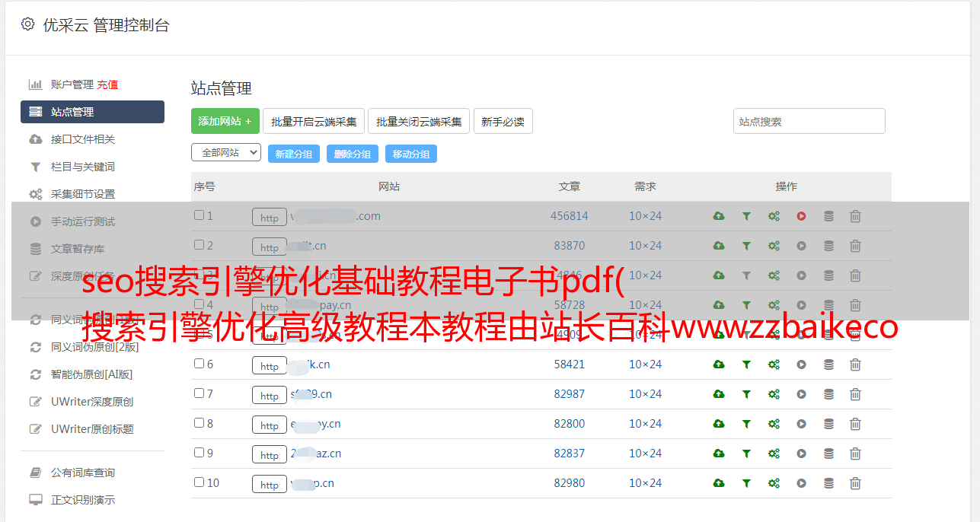The image size is (980, 522).
Task: Tick the checkbox for row 1
Action: pos(199,215)
